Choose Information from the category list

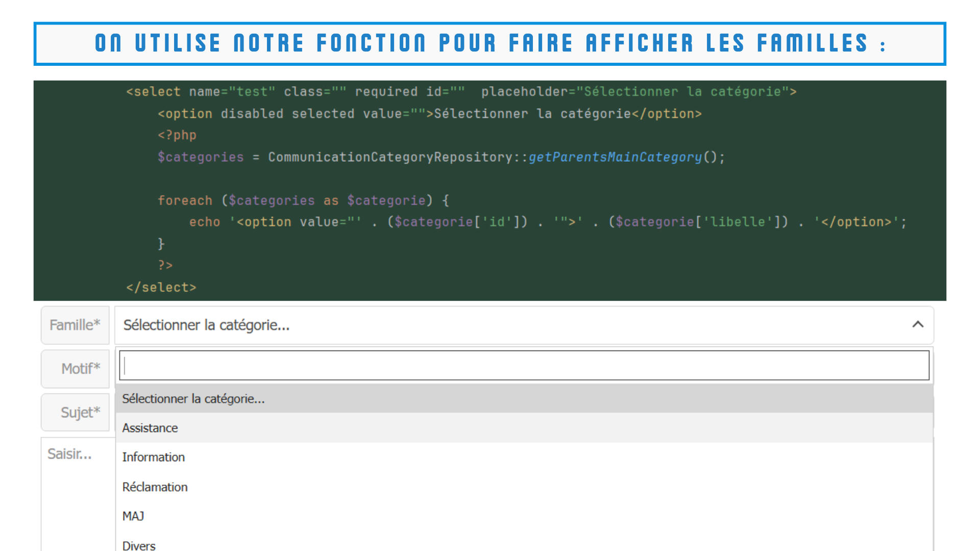154,457
